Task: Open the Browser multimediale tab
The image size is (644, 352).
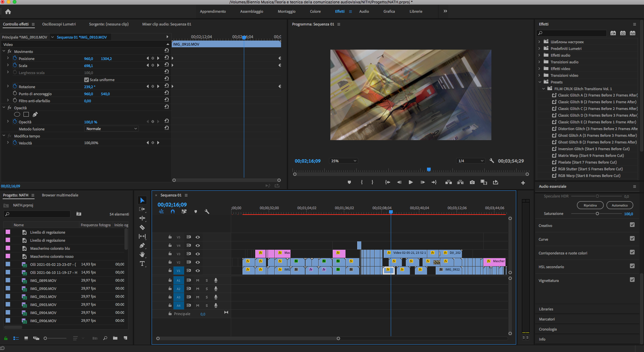Action: coord(60,195)
